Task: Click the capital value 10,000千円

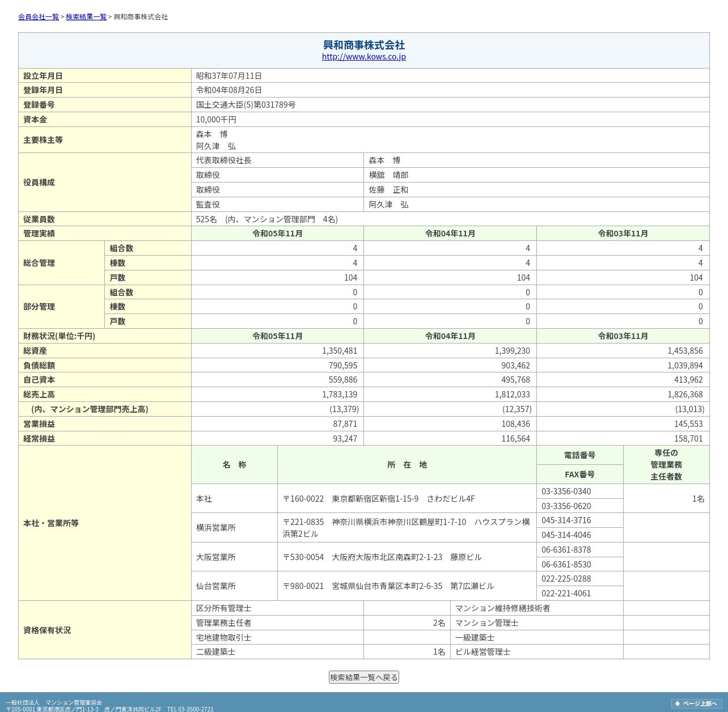Action: click(216, 120)
